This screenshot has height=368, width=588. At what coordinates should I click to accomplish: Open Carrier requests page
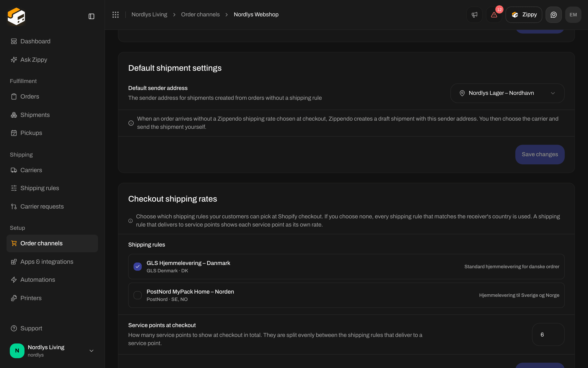coord(52,206)
